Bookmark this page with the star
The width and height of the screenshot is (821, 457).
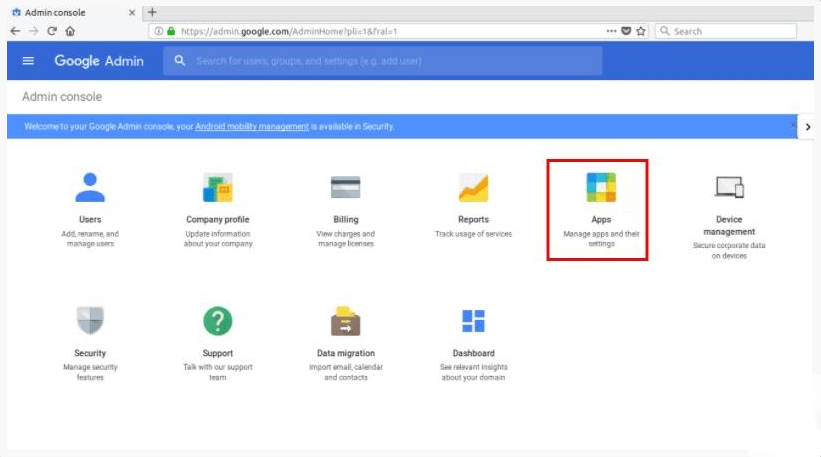641,31
